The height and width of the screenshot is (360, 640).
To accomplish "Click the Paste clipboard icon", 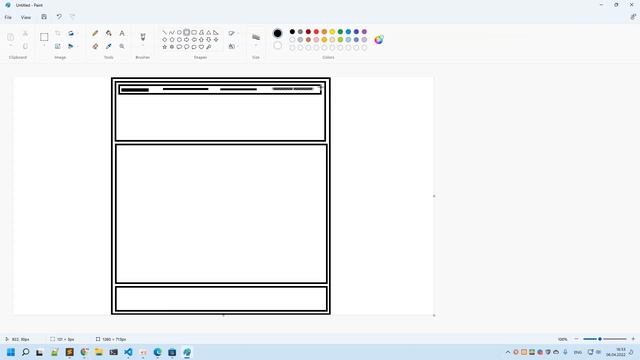I will [11, 37].
